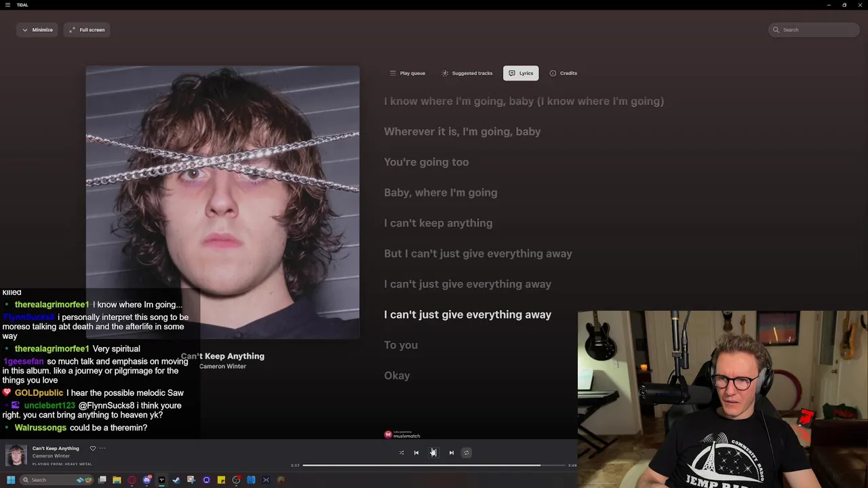868x488 pixels.
Task: Open the purple circle taskbar app
Action: pyautogui.click(x=207, y=480)
